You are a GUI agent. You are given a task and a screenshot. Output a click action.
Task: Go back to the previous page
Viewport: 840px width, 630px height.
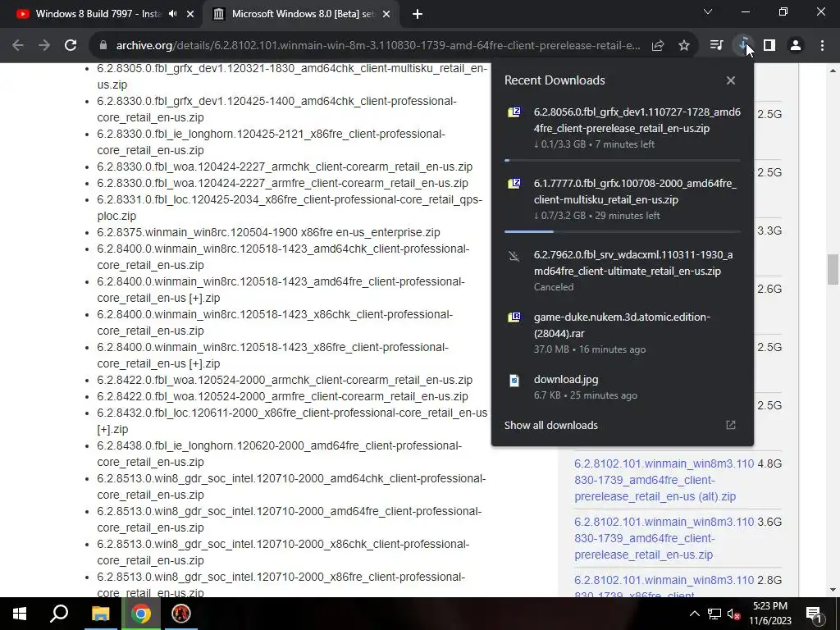click(18, 46)
